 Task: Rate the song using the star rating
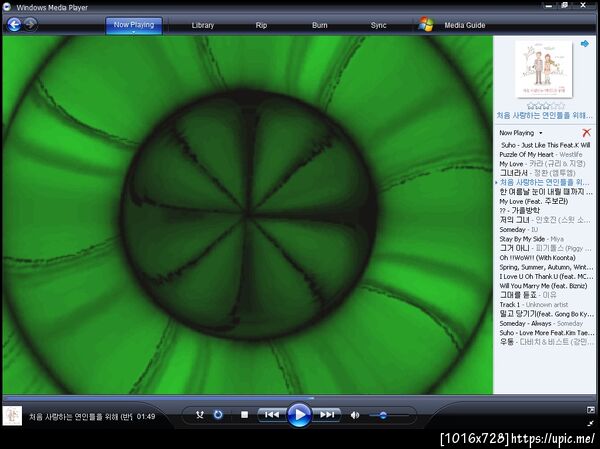(x=545, y=105)
